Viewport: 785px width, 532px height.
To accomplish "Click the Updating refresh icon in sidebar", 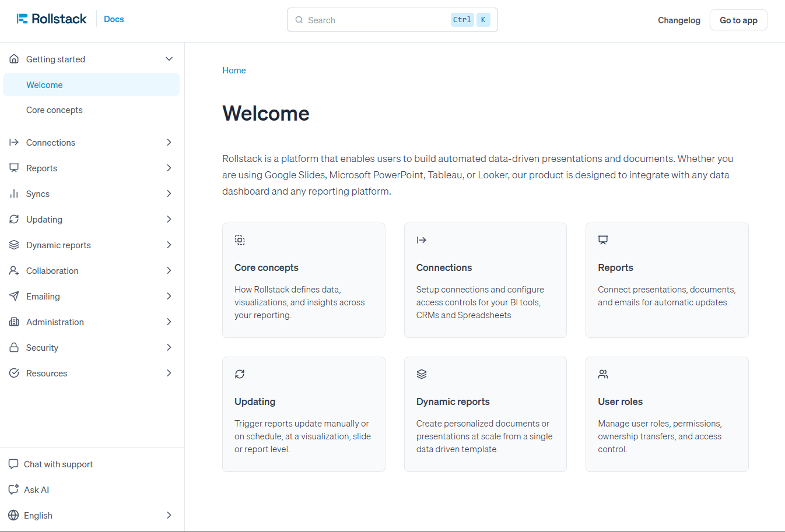I will 14,219.
